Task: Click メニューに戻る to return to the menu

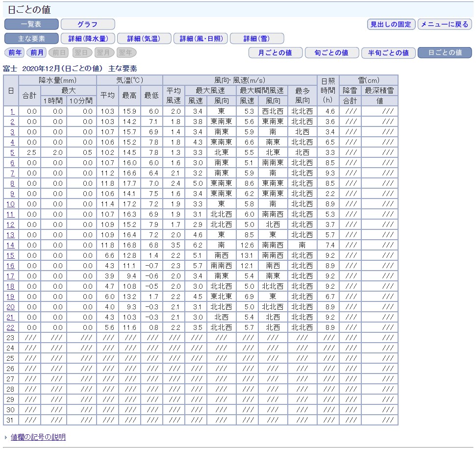Action: (x=445, y=25)
